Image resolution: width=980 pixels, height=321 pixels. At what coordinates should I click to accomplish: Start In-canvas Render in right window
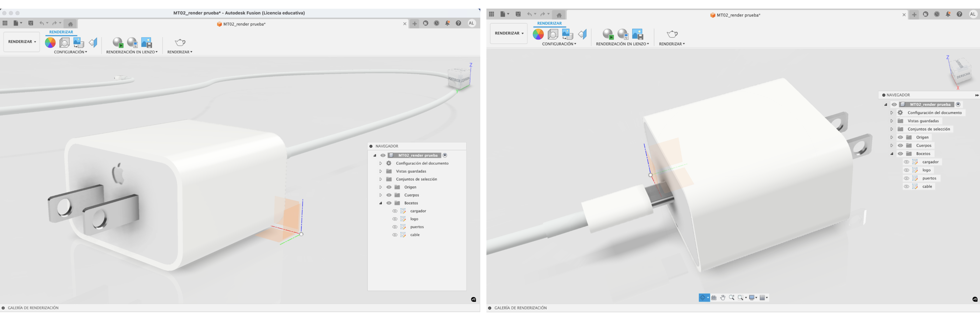tap(608, 35)
